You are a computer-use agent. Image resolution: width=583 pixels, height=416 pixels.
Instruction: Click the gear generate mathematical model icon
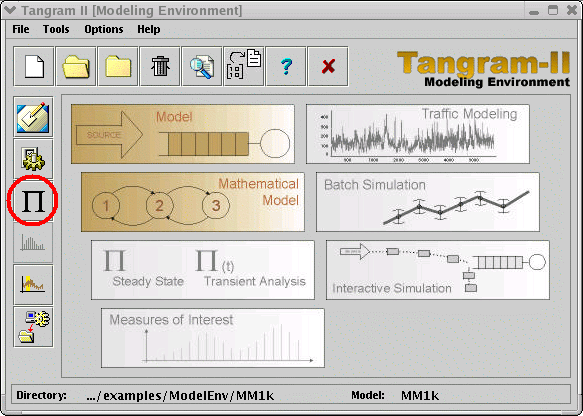pyautogui.click(x=33, y=159)
